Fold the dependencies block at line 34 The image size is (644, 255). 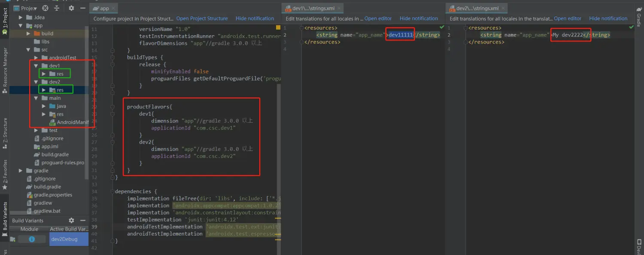click(x=112, y=191)
